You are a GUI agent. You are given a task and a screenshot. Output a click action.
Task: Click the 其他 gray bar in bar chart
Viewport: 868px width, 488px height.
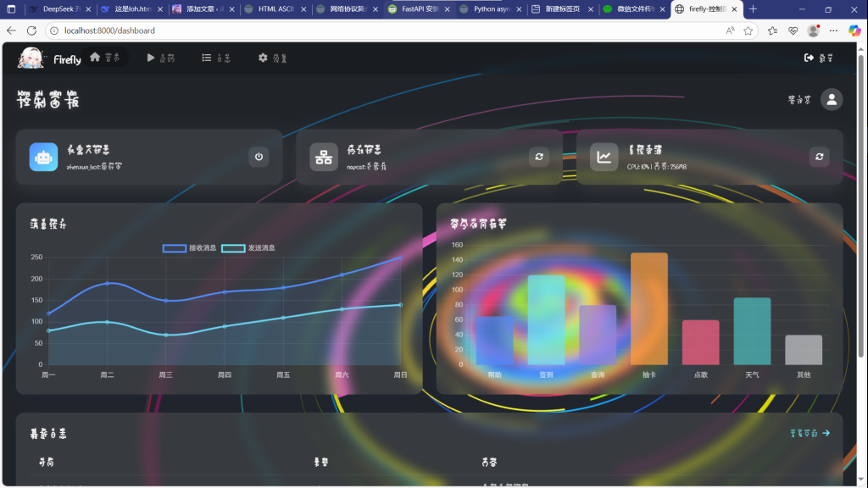coord(804,350)
